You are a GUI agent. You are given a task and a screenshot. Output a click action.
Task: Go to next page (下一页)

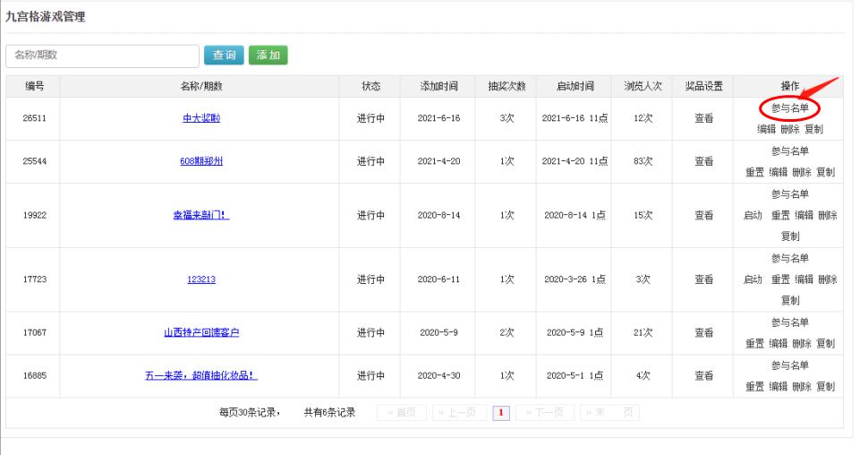point(545,413)
